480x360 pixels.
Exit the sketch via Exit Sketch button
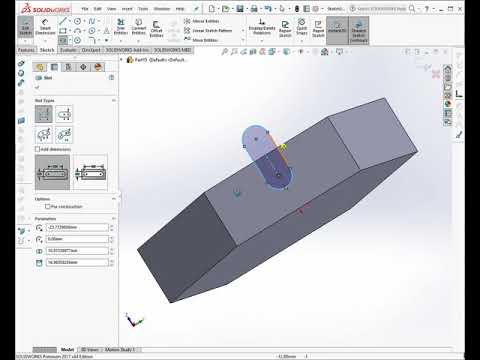(25, 26)
